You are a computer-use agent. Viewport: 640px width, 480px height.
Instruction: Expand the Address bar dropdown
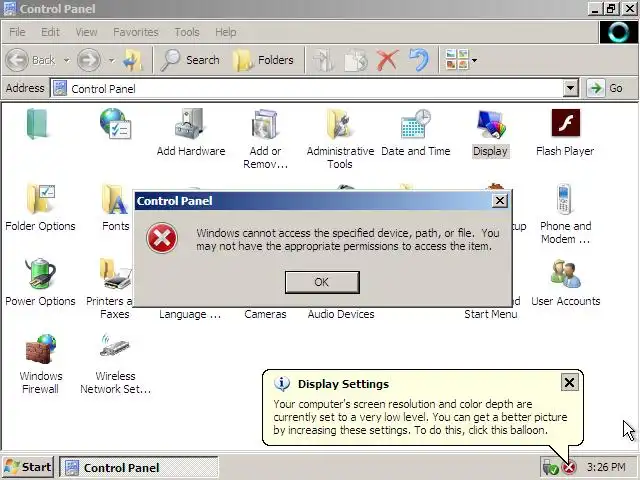click(570, 88)
